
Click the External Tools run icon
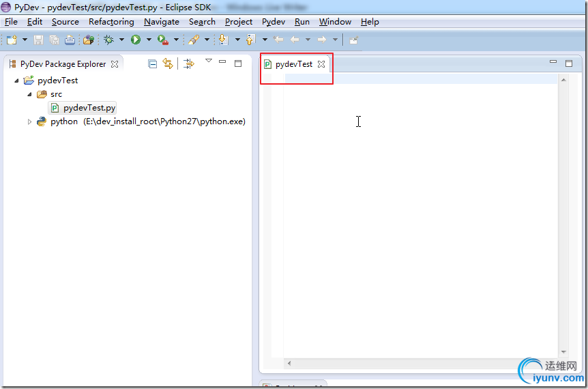(163, 40)
